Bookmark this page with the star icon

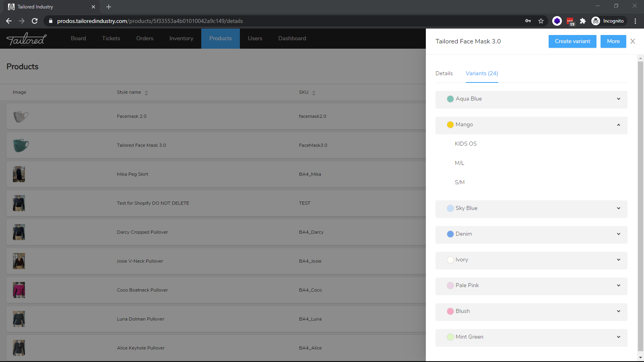[541, 21]
